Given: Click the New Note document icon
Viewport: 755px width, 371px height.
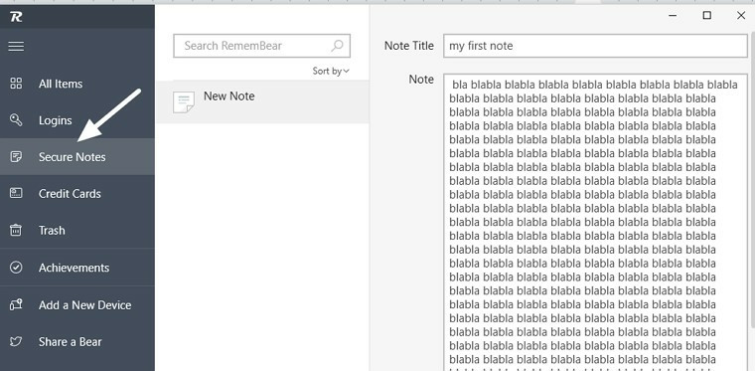Looking at the screenshot, I should [183, 102].
